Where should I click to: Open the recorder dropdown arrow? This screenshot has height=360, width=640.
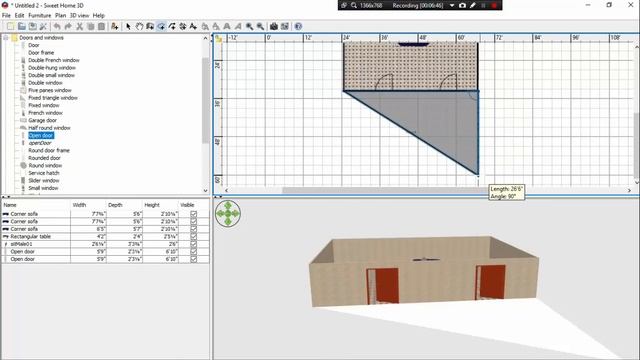click(452, 5)
